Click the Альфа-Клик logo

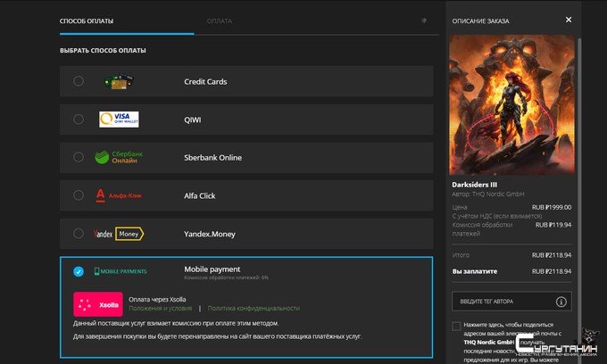pos(119,195)
